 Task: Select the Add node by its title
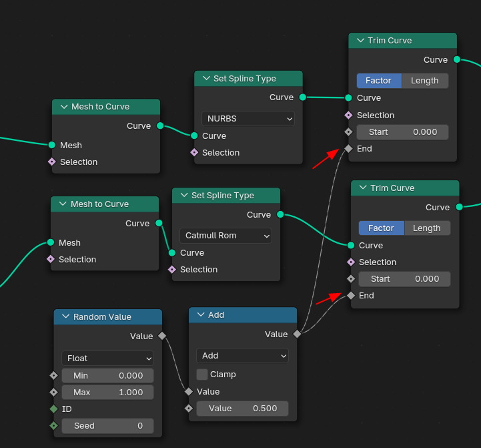point(216,314)
